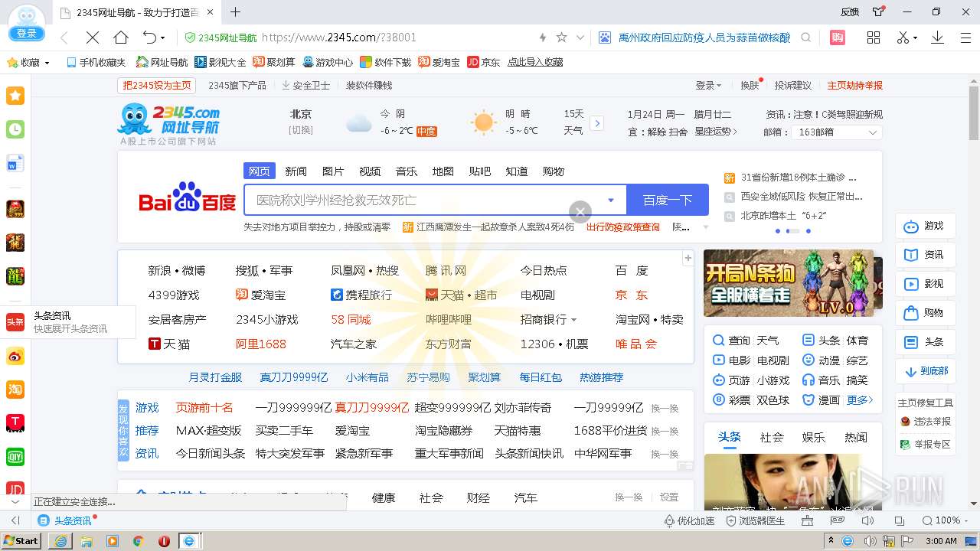Image resolution: width=980 pixels, height=551 pixels.
Task: Open the 头条资讯 sidebar icon
Action: [x=15, y=322]
